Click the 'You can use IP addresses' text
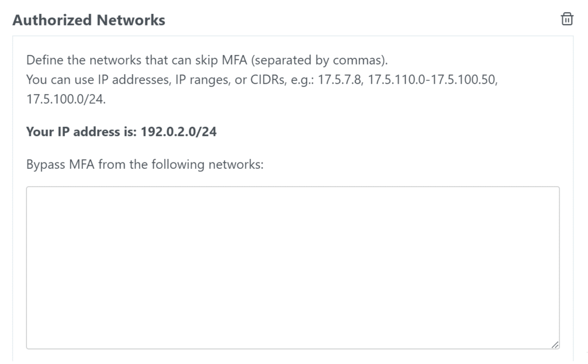This screenshot has height=364, width=588. 98,79
